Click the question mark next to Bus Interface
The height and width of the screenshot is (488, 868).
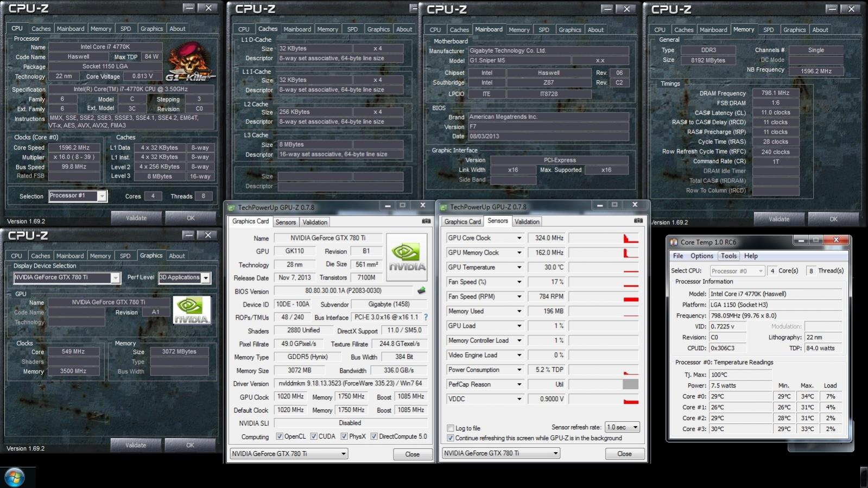(x=426, y=317)
